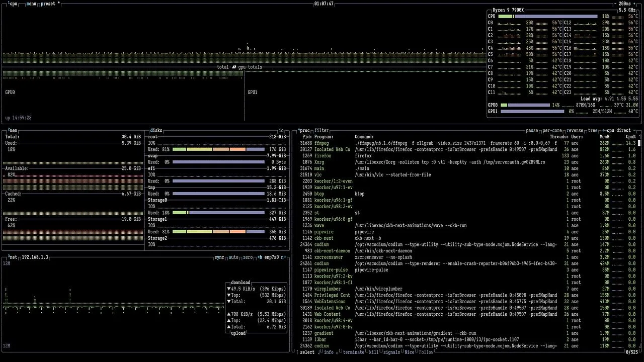Select the Xorg process row

coord(467,162)
